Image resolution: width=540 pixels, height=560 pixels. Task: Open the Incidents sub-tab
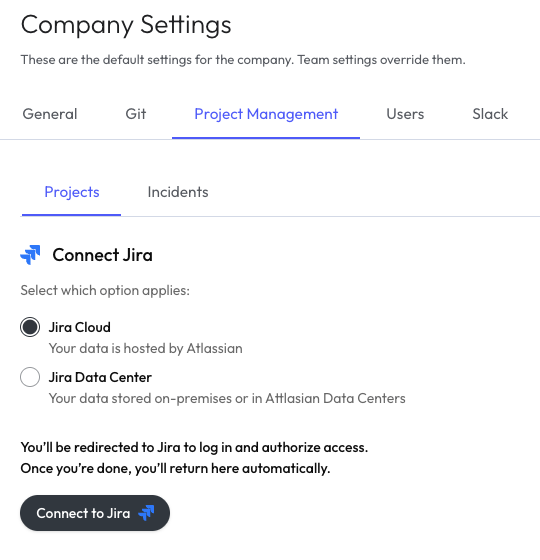(x=178, y=192)
